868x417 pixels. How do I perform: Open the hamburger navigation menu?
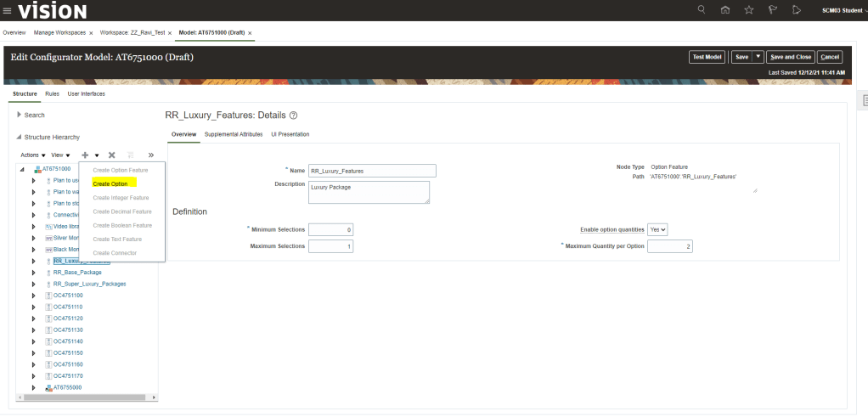point(8,10)
